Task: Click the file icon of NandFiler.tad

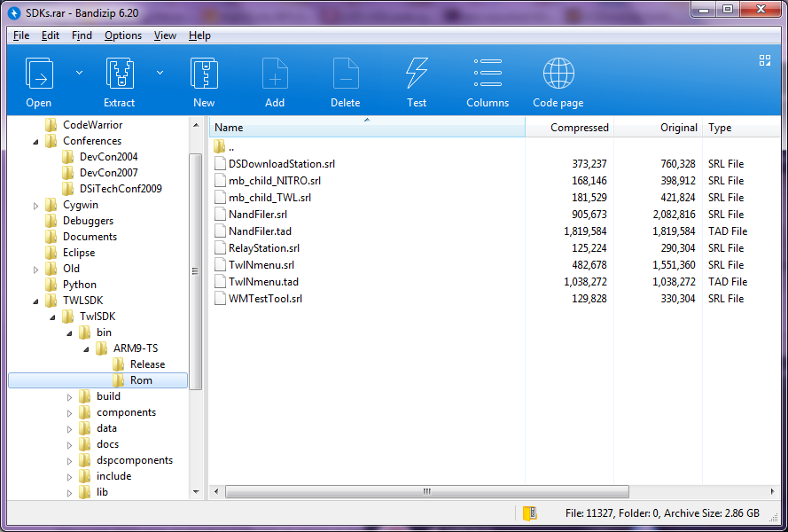Action: click(220, 231)
